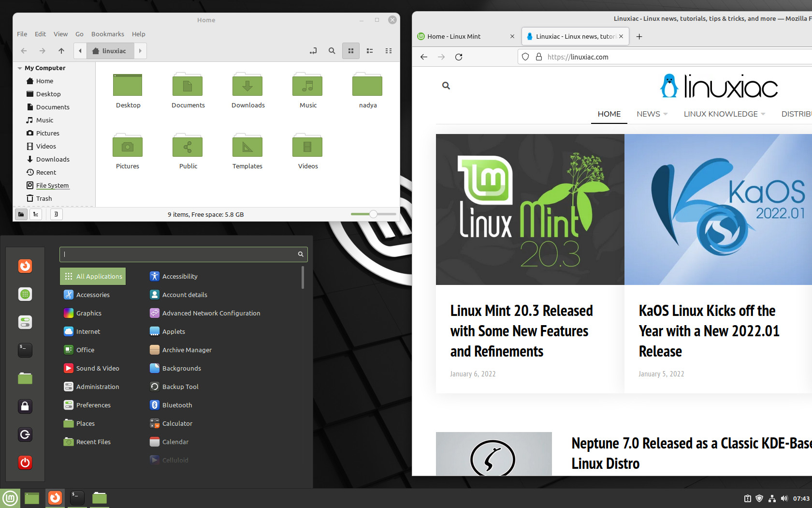Screen dimensions: 812x508
Task: Select the Administration menu category
Action: click(92, 387)
